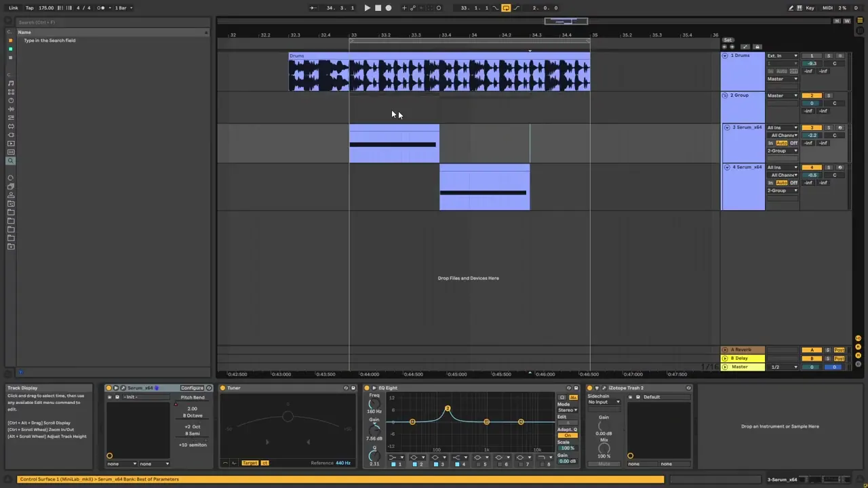
Task: Open 4 Serum_x64 output routing 2-Group dropdown
Action: pyautogui.click(x=783, y=190)
